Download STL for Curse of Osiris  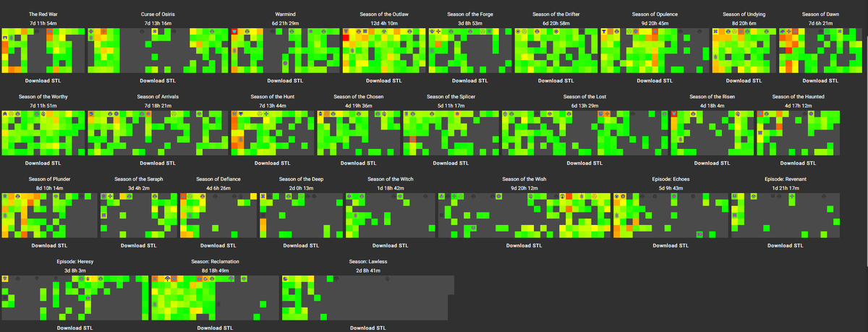[157, 80]
